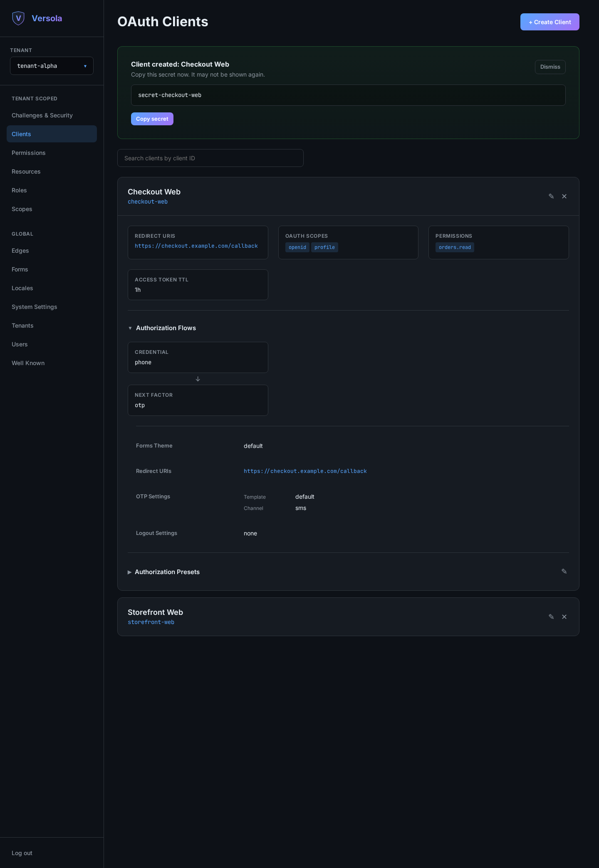Click the Forms Theme default value

pos(253,446)
